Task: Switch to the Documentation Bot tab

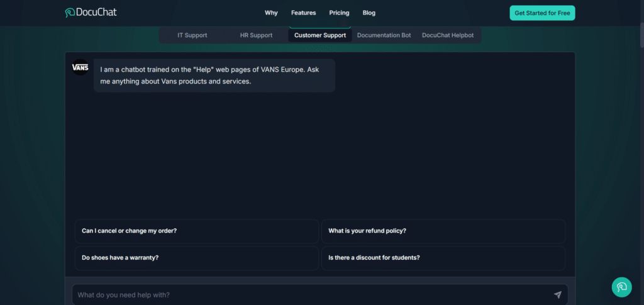Action: [384, 35]
